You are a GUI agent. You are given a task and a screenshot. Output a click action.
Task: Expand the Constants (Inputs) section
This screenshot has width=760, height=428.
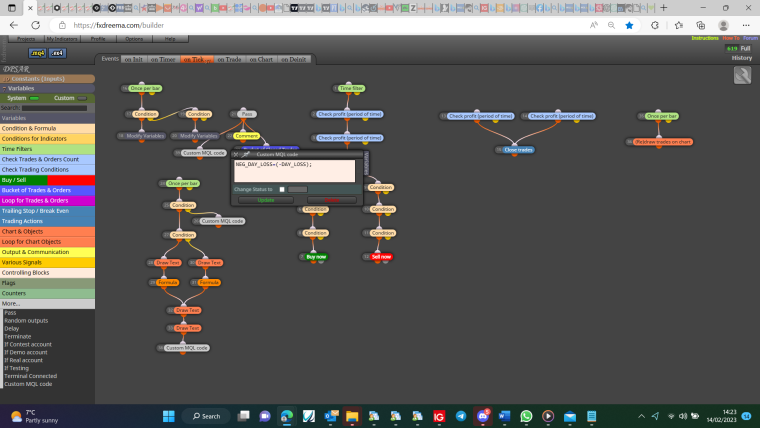pyautogui.click(x=48, y=79)
